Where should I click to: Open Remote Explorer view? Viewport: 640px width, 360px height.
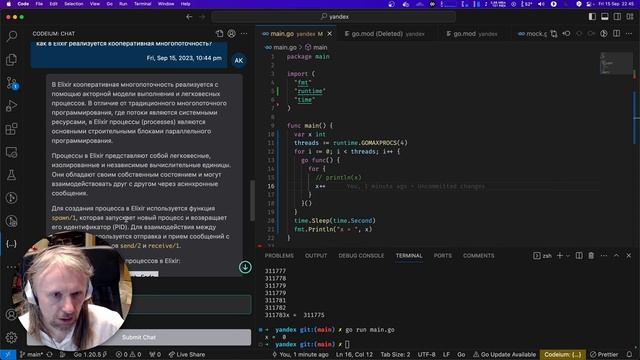(x=11, y=152)
